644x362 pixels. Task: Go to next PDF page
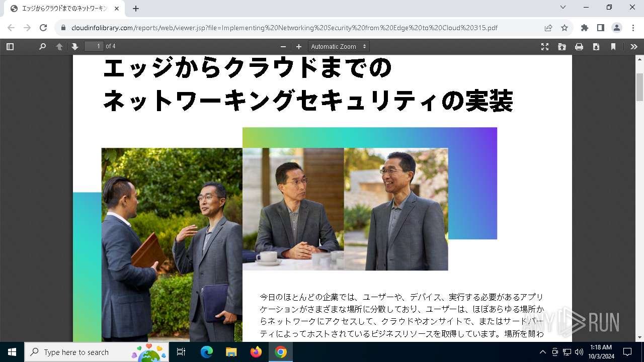point(75,46)
